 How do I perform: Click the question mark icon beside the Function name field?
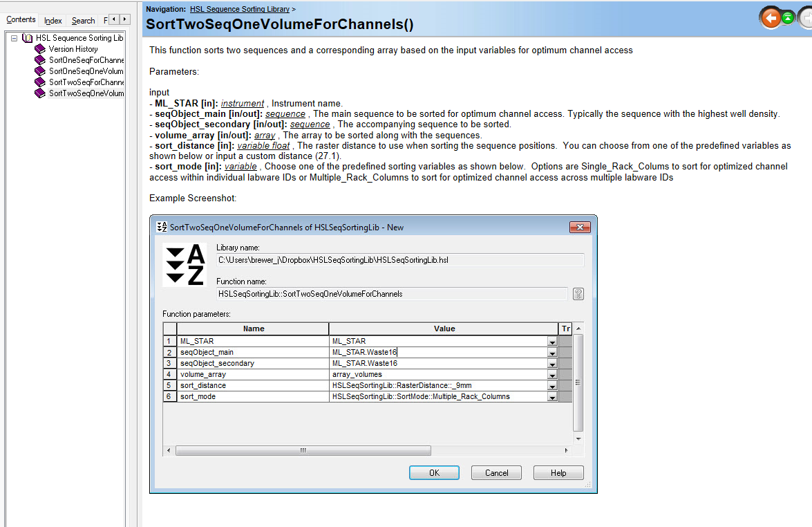[x=578, y=294]
